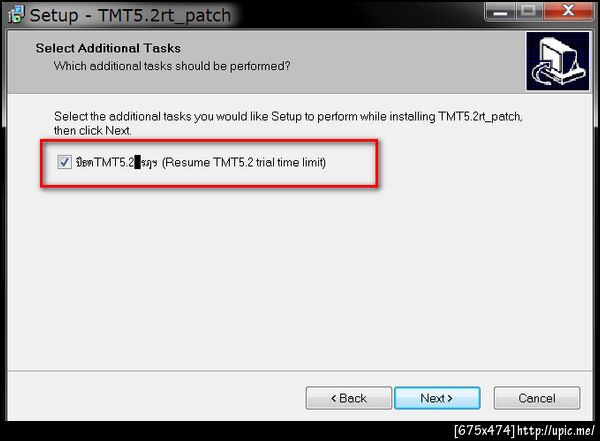Minimize the Setup window

click(x=501, y=12)
